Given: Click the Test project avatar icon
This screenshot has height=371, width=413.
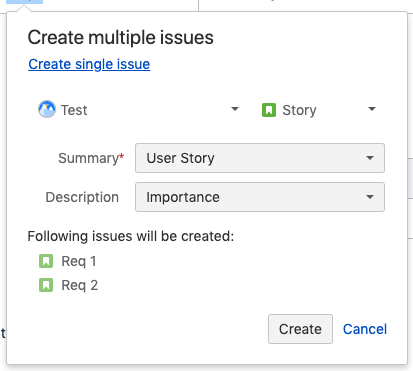Looking at the screenshot, I should coord(47,109).
